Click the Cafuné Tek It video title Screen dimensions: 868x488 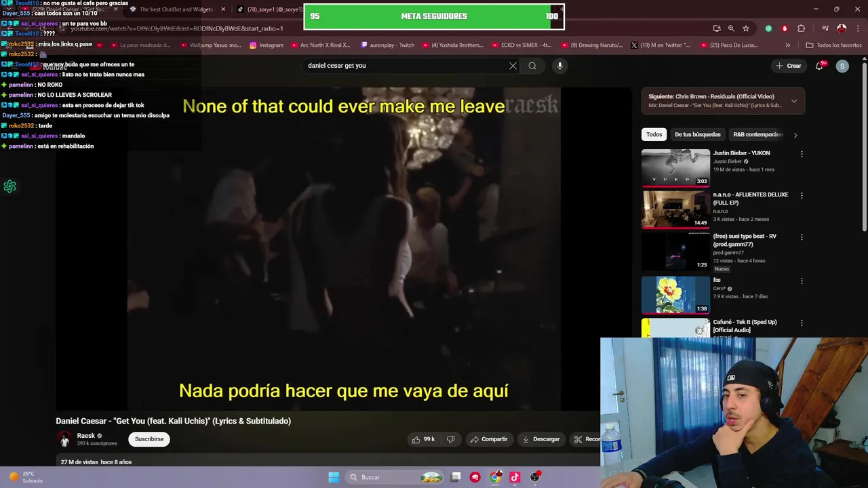pyautogui.click(x=745, y=326)
